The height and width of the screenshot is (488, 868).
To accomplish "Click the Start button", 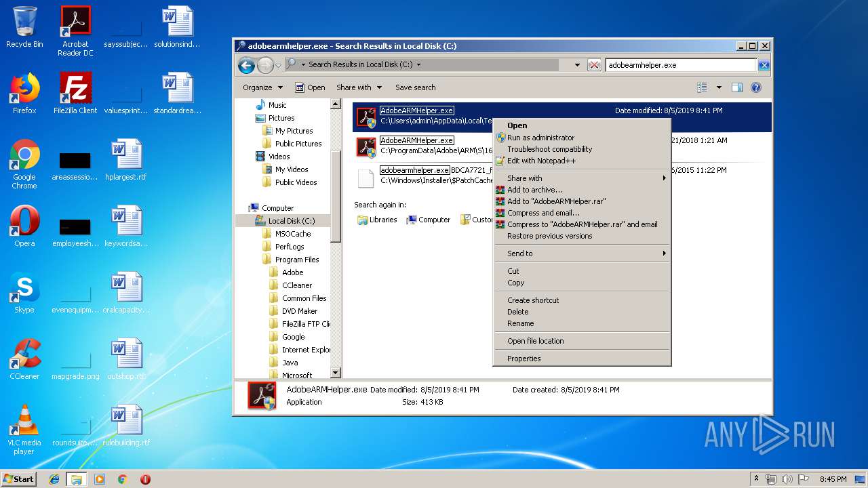I will 19,479.
